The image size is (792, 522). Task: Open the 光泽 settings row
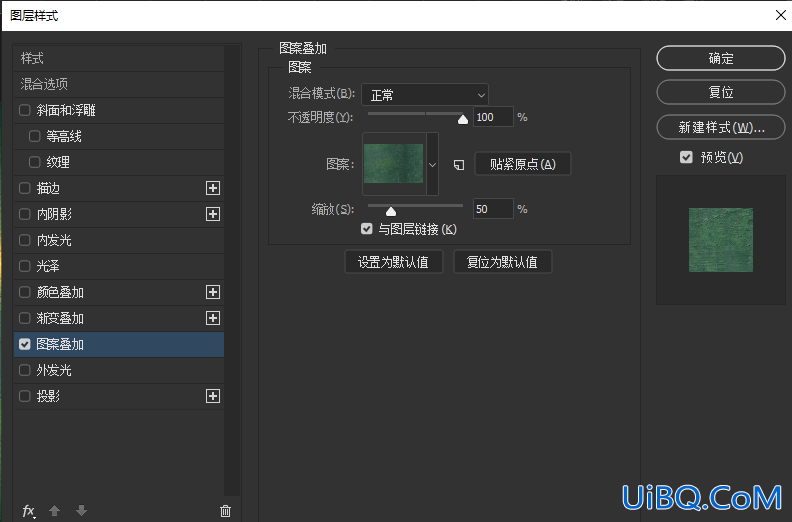119,266
